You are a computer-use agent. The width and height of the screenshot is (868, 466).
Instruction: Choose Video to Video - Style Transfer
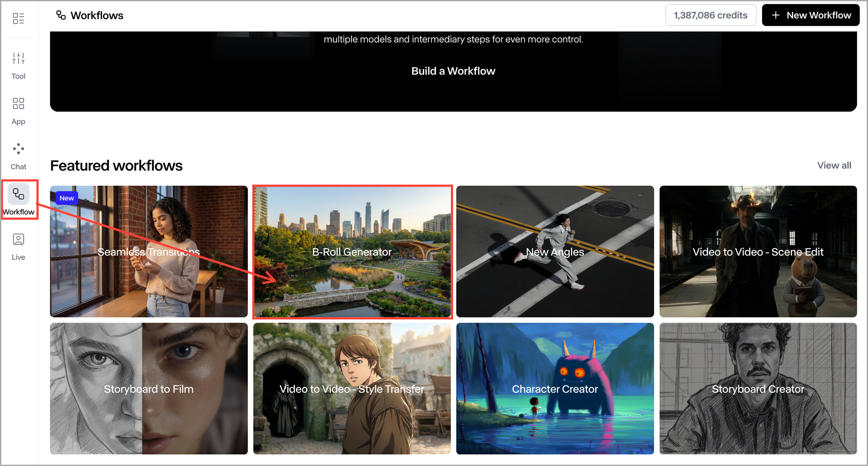click(x=352, y=389)
